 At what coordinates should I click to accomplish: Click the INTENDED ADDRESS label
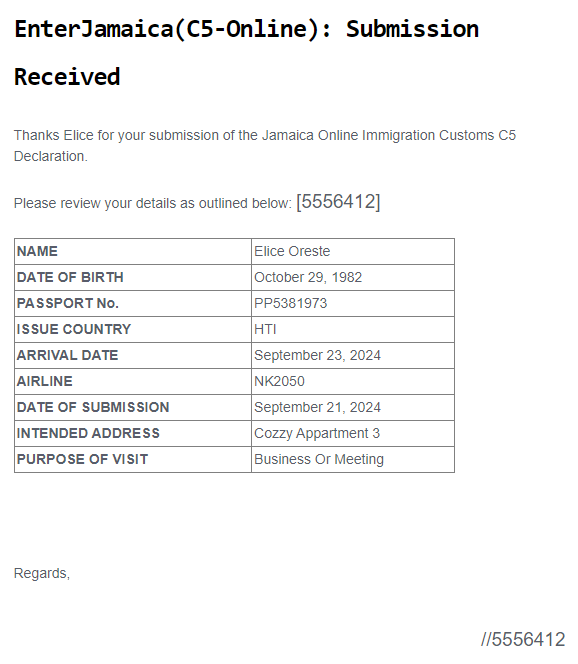tap(88, 433)
